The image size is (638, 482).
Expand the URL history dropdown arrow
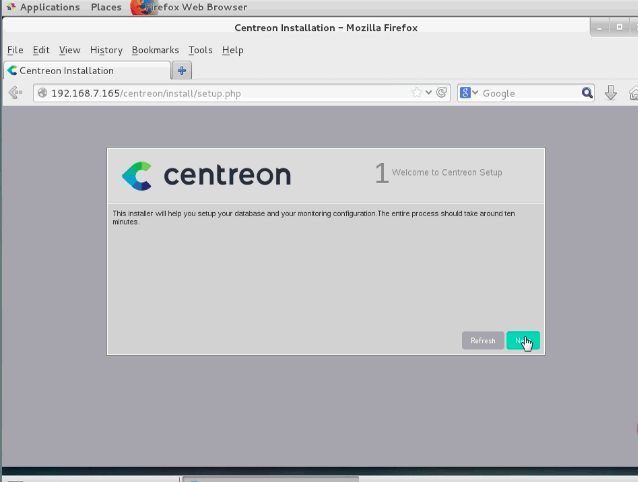(428, 93)
